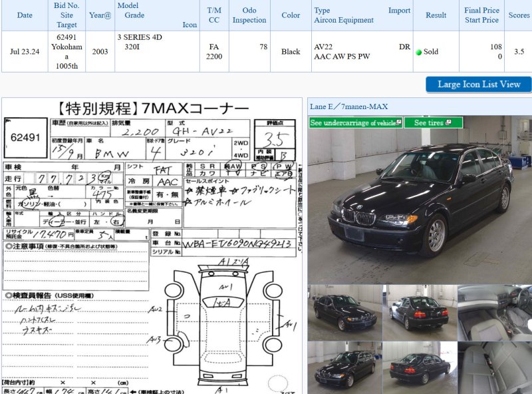Open the auction sheet image
Image resolution: width=532 pixels, height=394 pixels.
click(x=152, y=246)
